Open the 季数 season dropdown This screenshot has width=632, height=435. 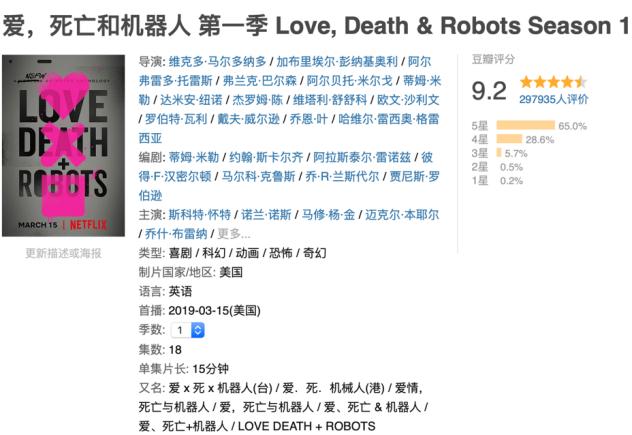181,329
